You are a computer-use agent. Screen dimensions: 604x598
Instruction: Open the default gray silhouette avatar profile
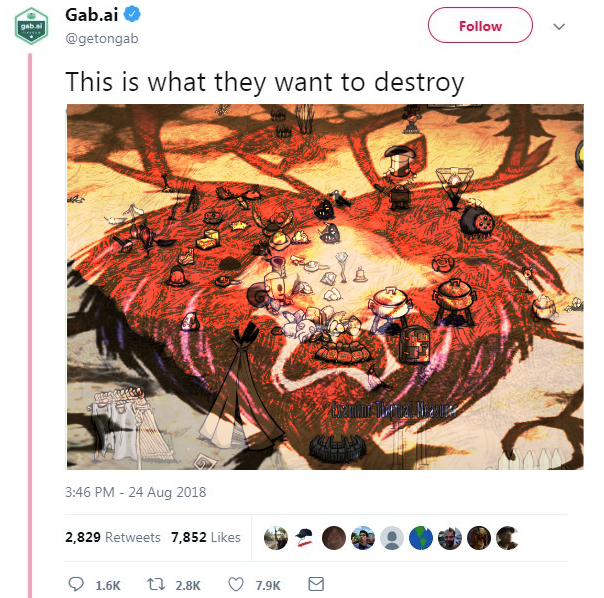392,538
